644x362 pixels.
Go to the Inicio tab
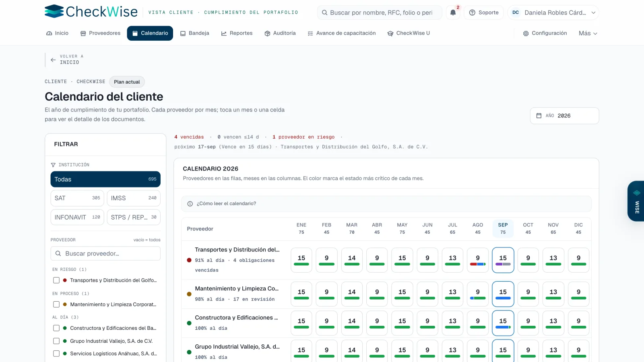[57, 33]
